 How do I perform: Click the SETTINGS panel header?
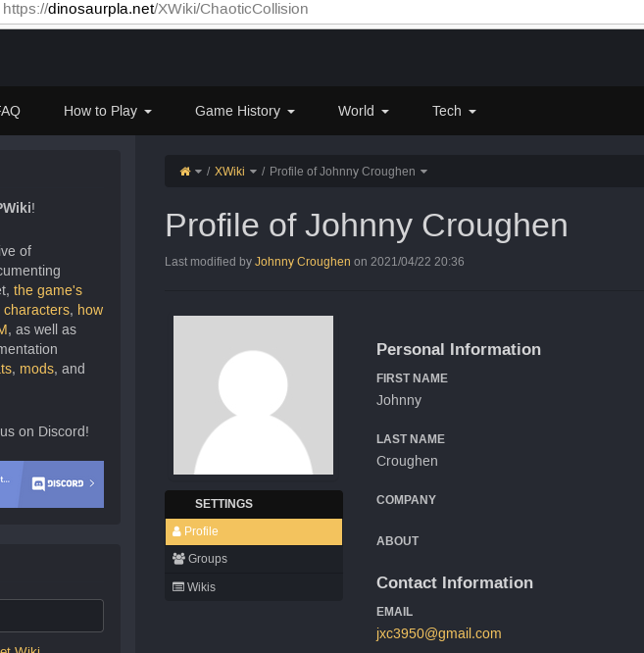coord(254,504)
